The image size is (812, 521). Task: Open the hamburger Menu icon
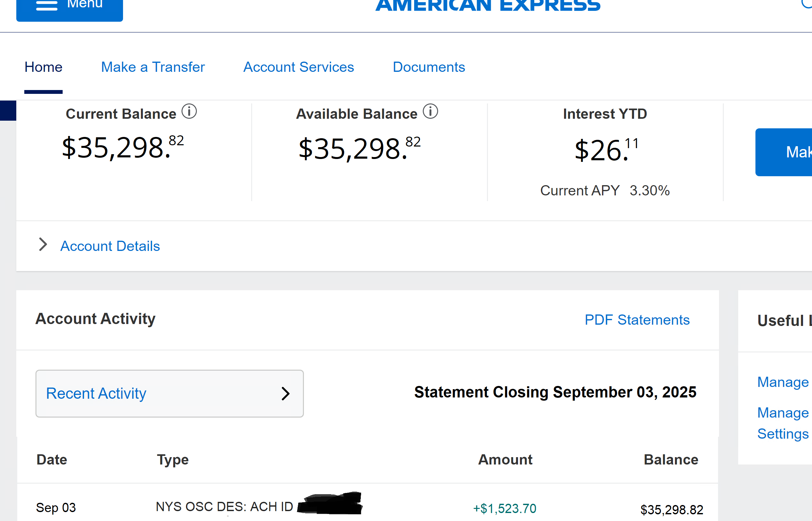tap(47, 5)
